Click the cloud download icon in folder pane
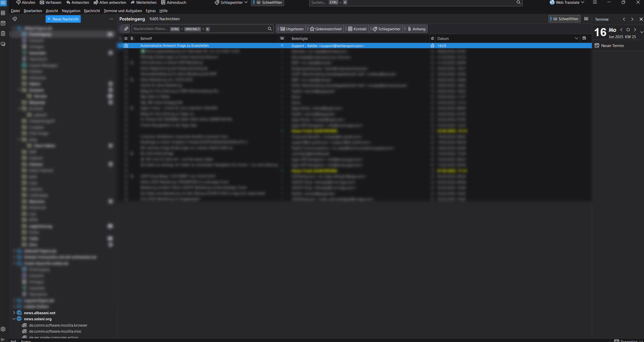Viewport: 644px width, 342px height. (15, 19)
